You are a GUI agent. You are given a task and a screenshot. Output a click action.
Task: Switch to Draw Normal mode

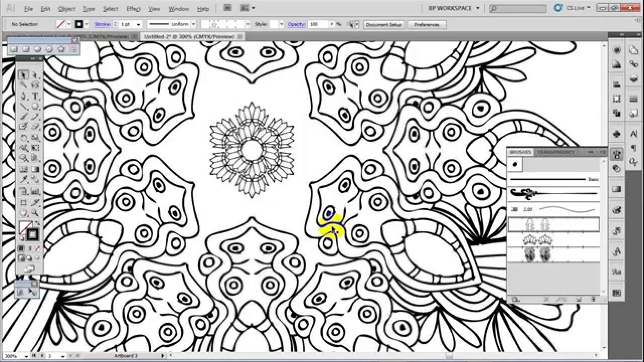tap(22, 258)
